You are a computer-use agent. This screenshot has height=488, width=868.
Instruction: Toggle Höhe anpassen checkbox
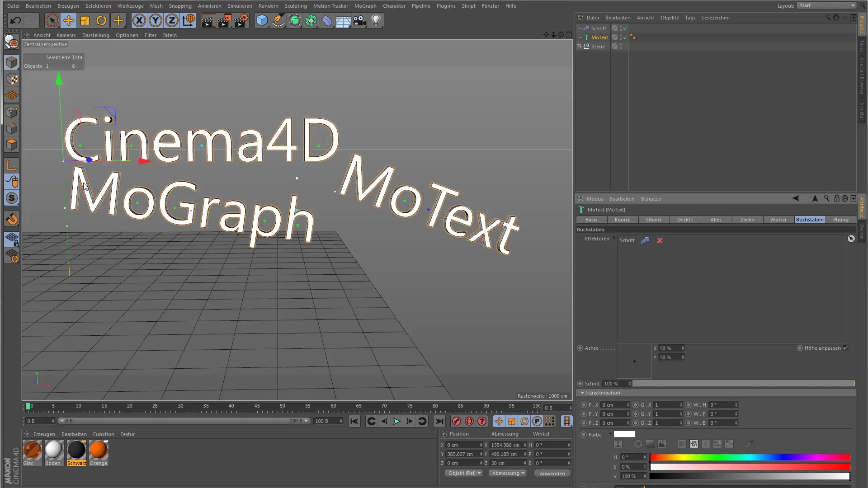coord(846,347)
